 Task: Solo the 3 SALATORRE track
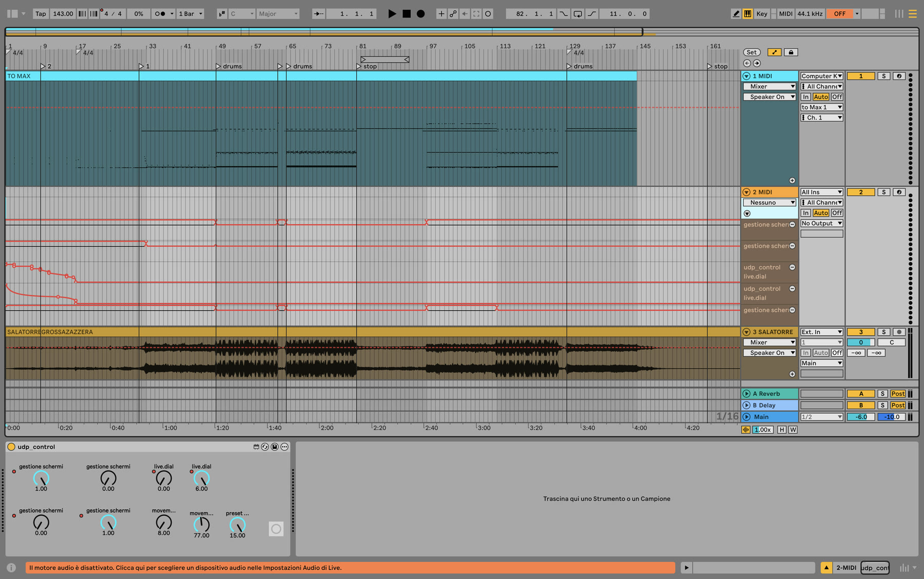click(883, 332)
